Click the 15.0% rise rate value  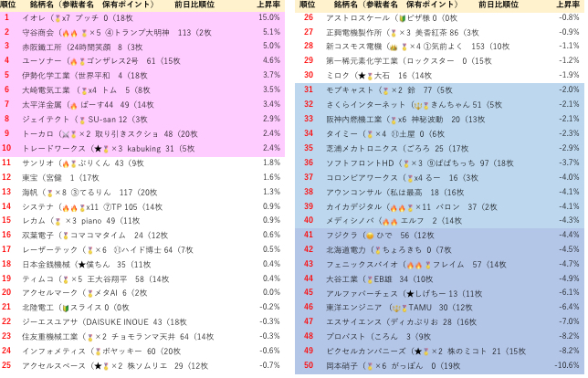(268, 17)
